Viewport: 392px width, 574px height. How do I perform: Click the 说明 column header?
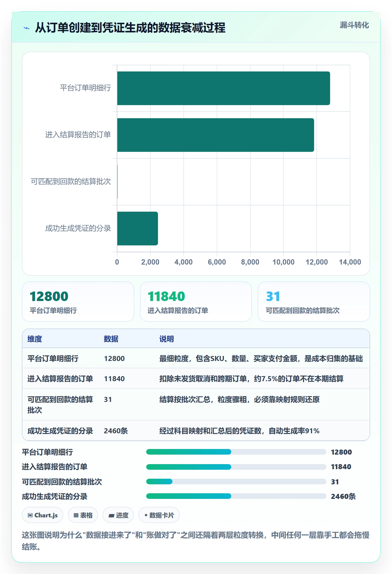[x=167, y=339]
